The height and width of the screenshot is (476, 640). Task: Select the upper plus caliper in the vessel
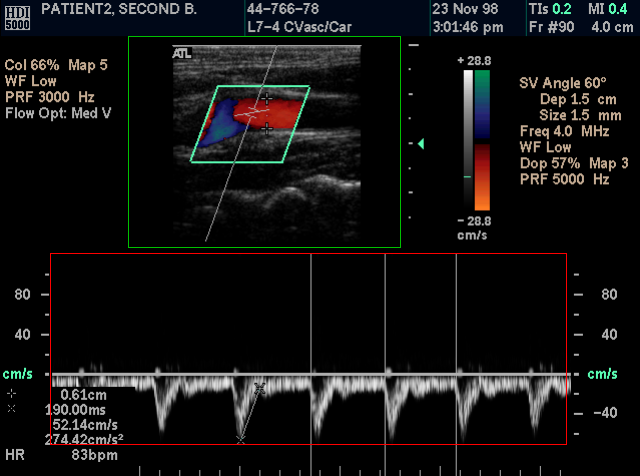(x=266, y=98)
